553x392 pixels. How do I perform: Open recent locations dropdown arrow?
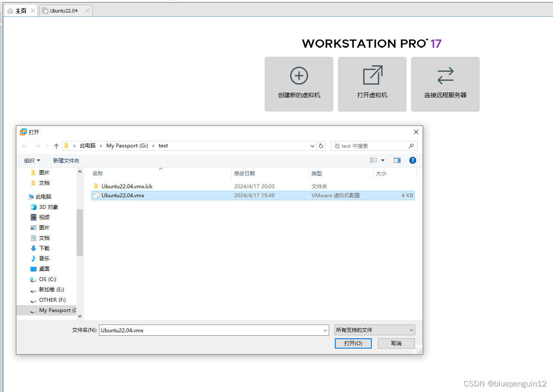pos(47,146)
